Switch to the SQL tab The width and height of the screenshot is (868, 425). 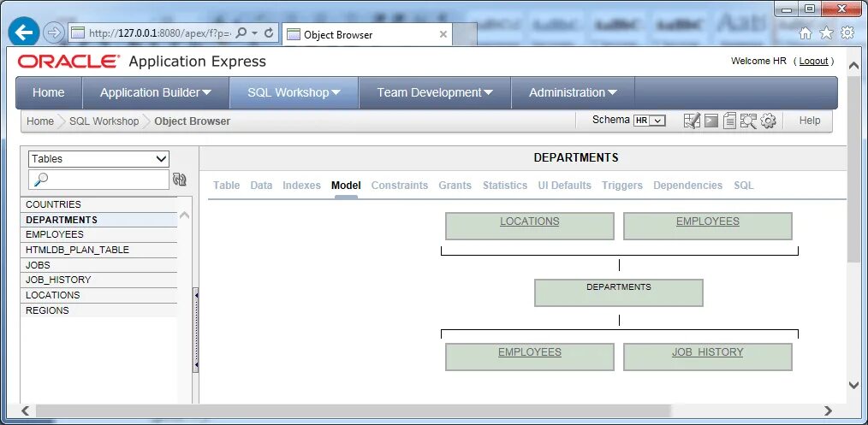click(x=744, y=186)
